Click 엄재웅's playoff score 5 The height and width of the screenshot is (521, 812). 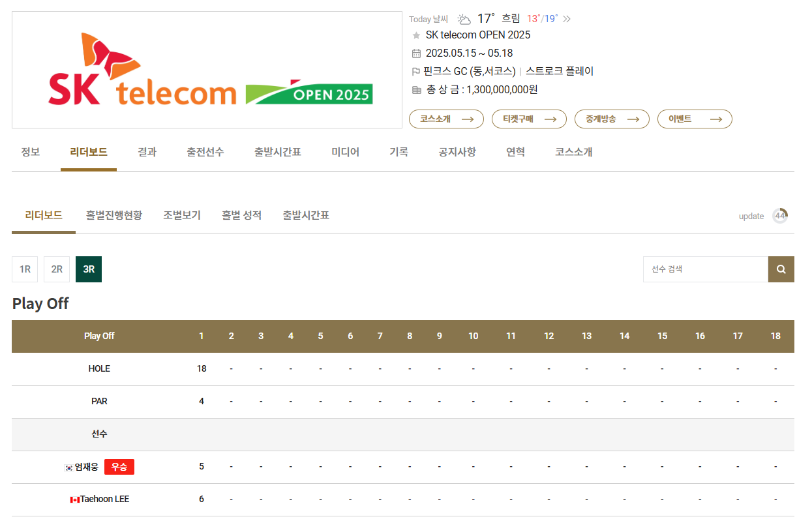pyautogui.click(x=202, y=467)
